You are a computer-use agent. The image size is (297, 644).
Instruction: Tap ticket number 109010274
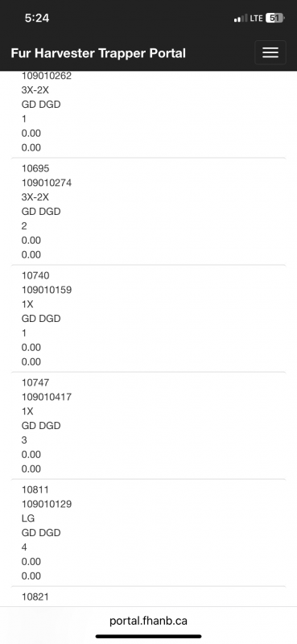[47, 183]
